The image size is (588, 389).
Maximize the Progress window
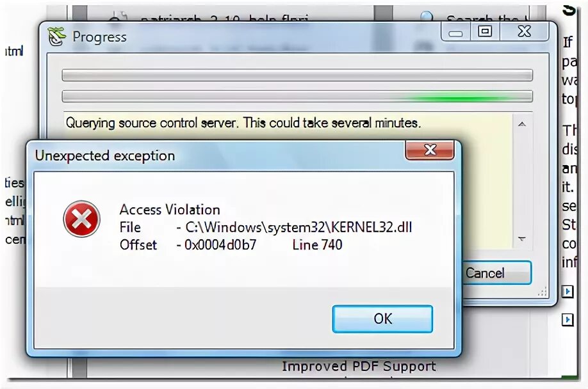click(484, 31)
